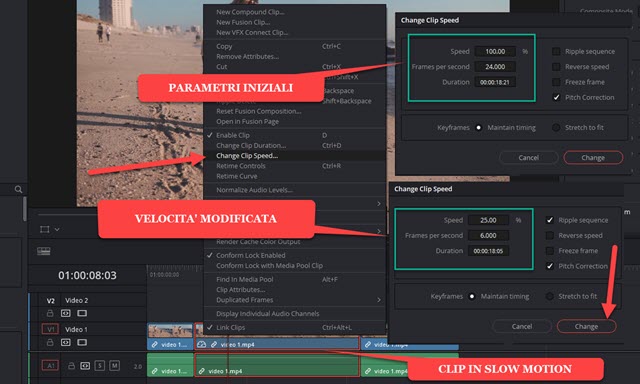Click Cancel button in the 25% speed dialog

click(x=522, y=326)
